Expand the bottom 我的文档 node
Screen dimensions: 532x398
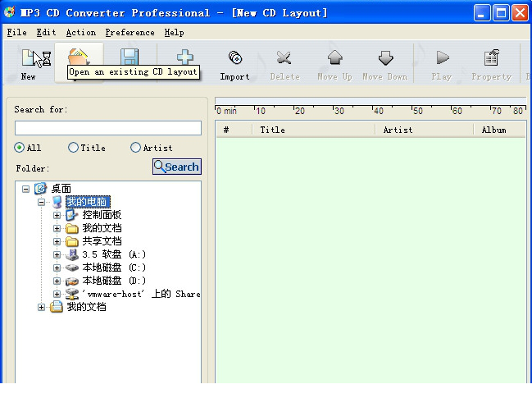(x=41, y=308)
